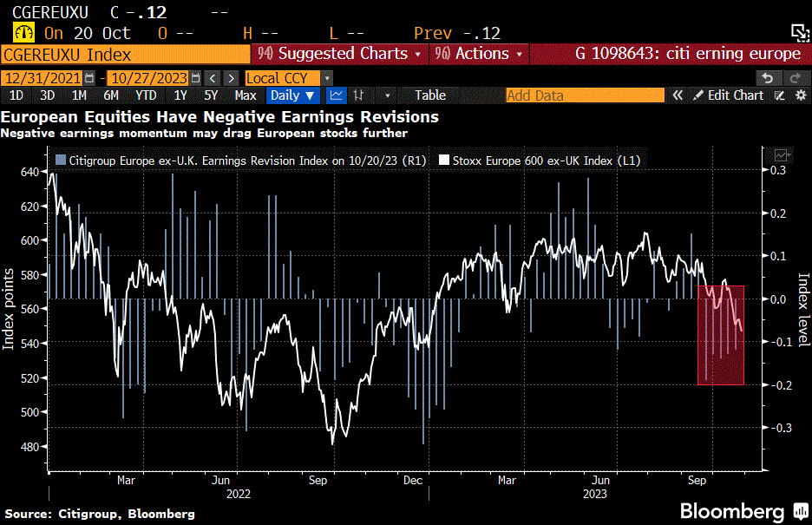
Task: Open the Daily periodicity dropdown
Action: tap(292, 95)
